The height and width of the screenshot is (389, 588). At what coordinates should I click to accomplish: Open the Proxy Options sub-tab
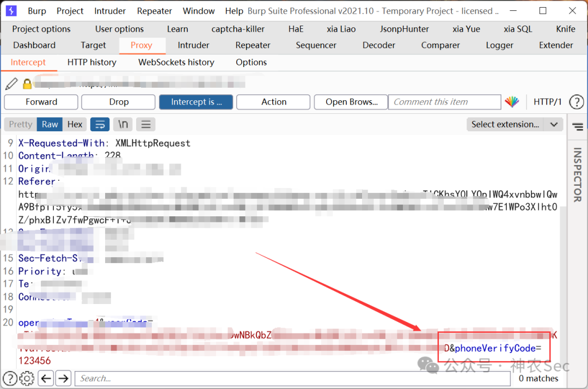coord(251,62)
